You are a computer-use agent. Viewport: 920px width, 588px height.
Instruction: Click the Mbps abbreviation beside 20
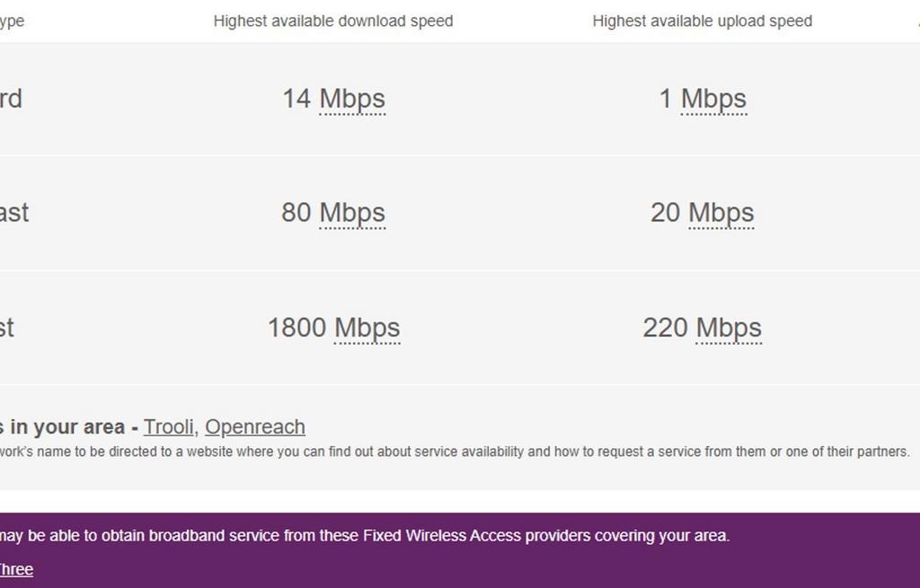721,213
